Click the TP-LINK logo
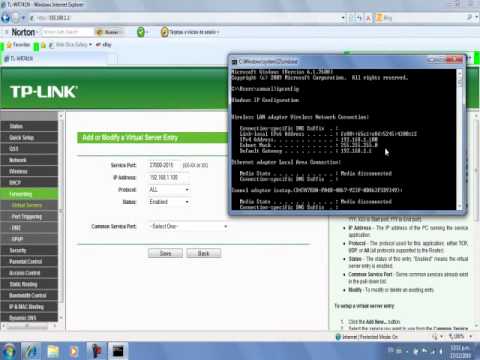This screenshot has width=480, height=360. coord(44,92)
